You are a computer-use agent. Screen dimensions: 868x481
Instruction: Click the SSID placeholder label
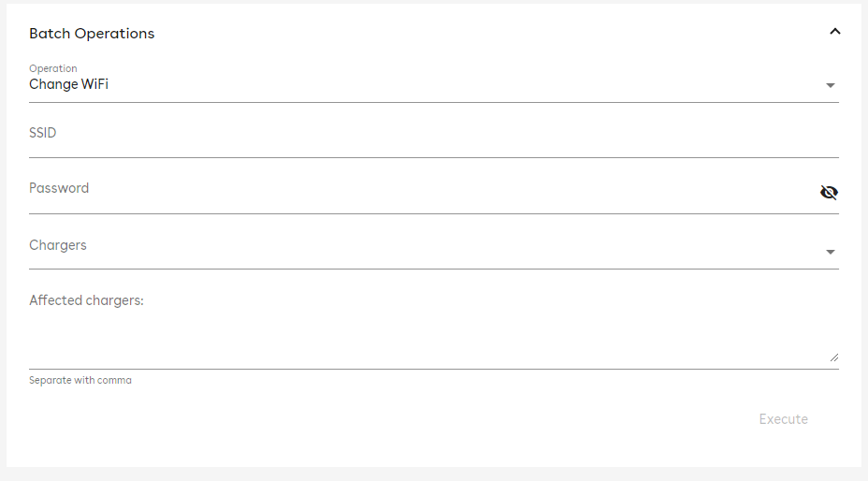pyautogui.click(x=43, y=133)
